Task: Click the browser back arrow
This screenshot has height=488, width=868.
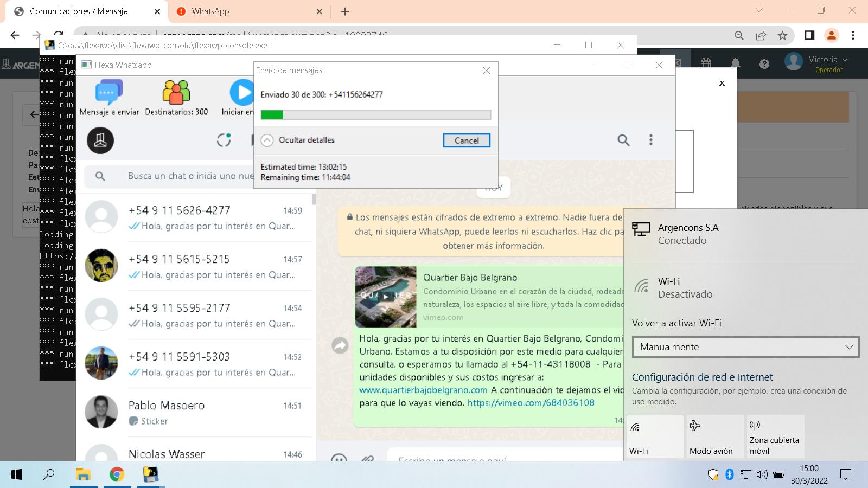Action: (15, 35)
